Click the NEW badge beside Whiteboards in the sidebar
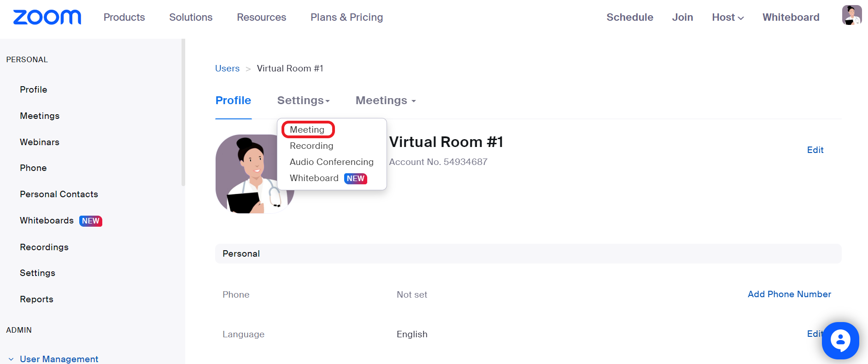 [x=91, y=221]
